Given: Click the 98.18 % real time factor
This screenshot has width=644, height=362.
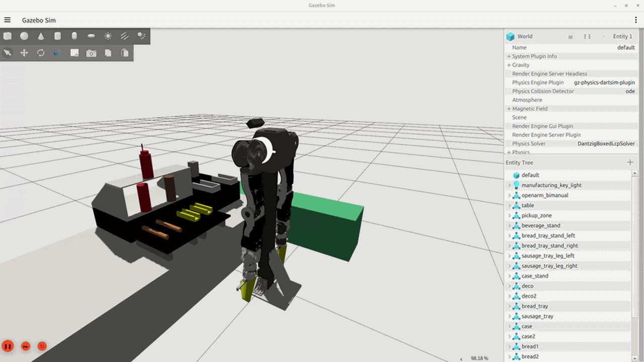Looking at the screenshot, I should click(479, 358).
